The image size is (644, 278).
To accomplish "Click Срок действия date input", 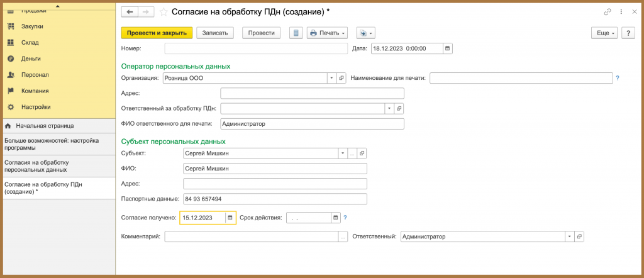I will [308, 218].
